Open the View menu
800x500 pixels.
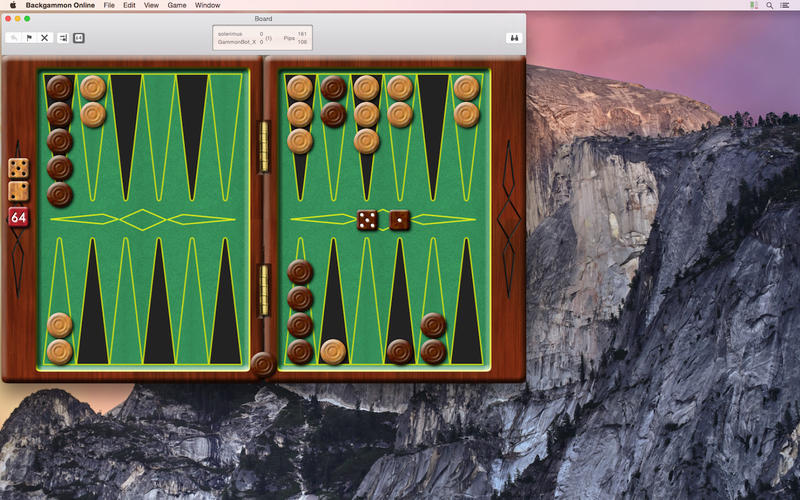click(151, 5)
